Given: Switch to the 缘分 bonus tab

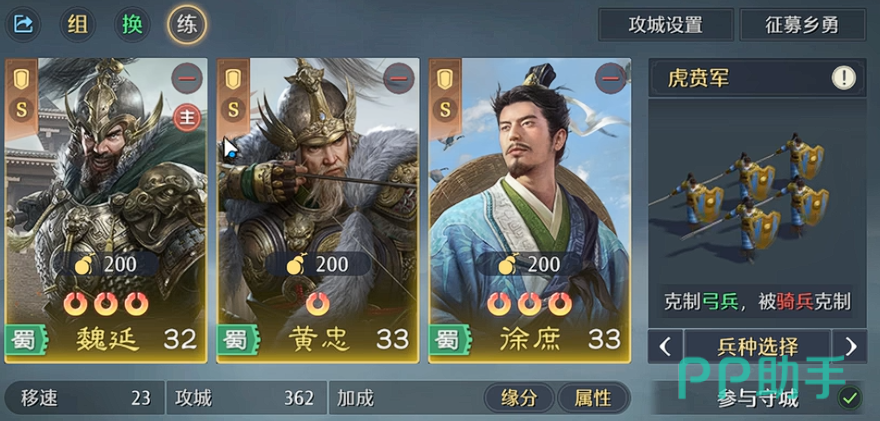Looking at the screenshot, I should pyautogui.click(x=519, y=399).
